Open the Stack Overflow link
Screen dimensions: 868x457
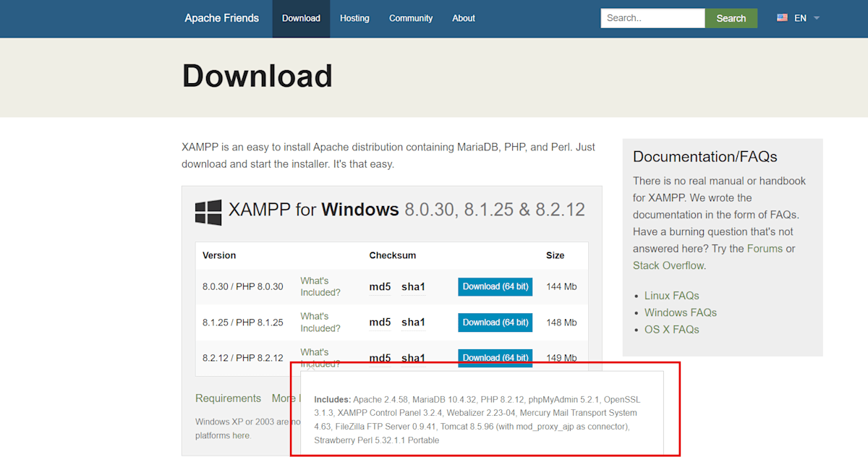668,265
